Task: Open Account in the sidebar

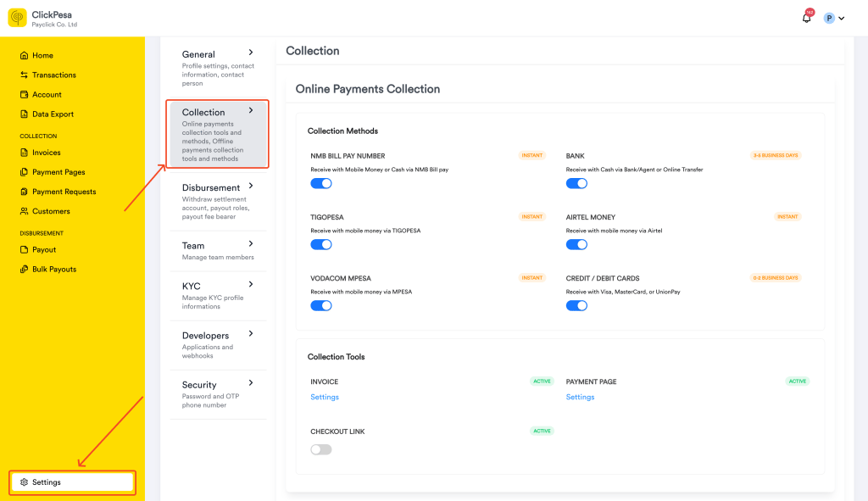Action: point(47,95)
